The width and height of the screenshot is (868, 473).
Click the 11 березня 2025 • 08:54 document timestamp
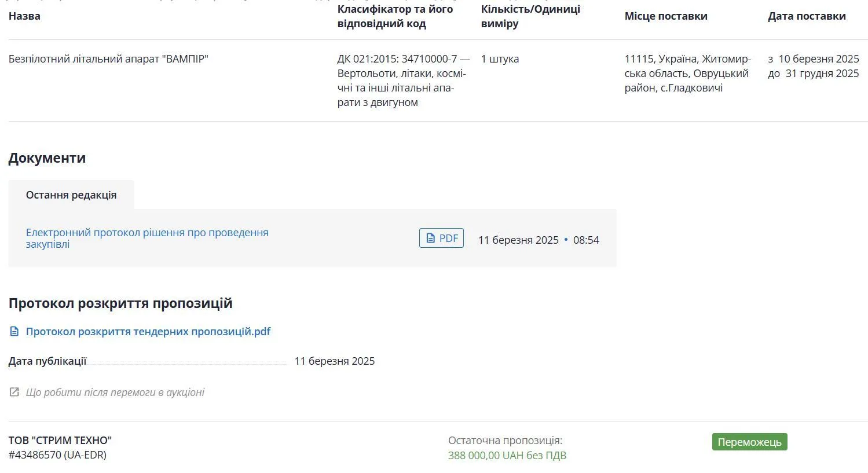(x=539, y=240)
